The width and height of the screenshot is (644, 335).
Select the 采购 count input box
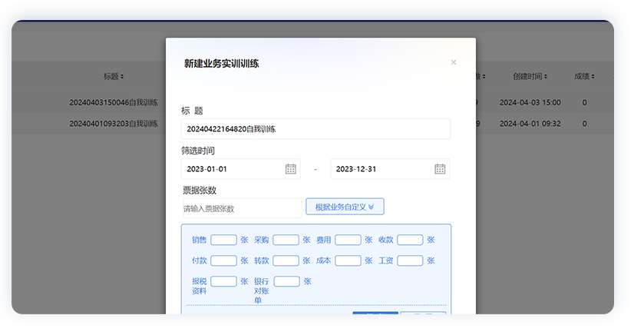[286, 240]
